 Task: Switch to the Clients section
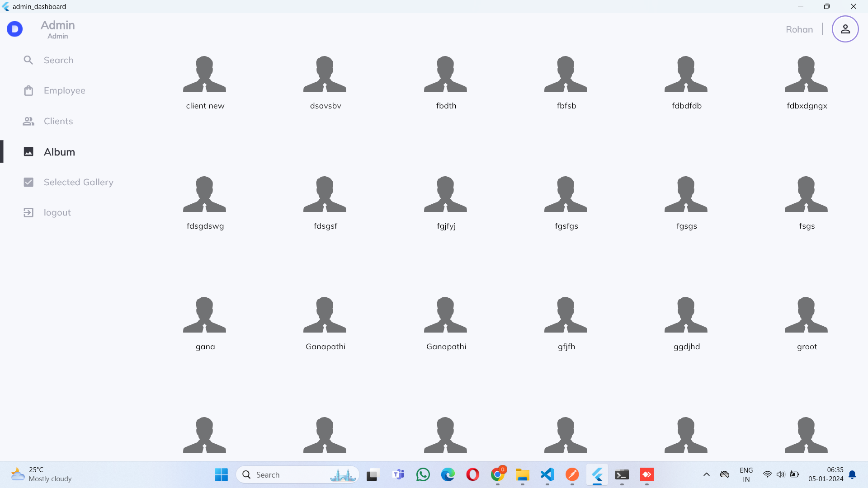[58, 121]
